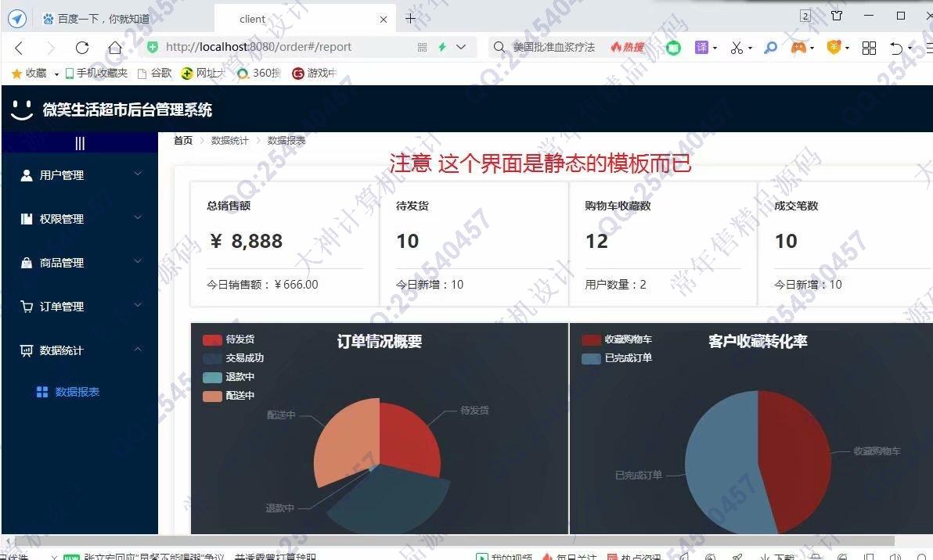Click chevron next to 订单管理
Image resolution: width=933 pixels, height=560 pixels.
coord(138,305)
